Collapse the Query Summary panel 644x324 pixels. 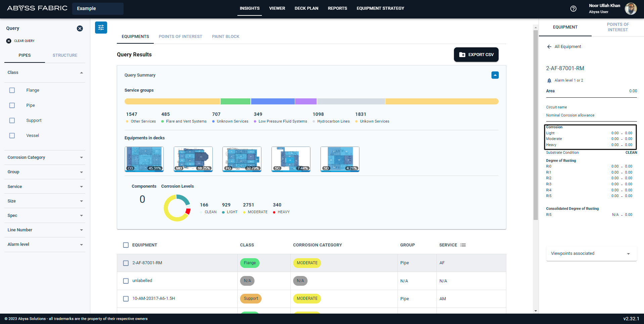[495, 75]
